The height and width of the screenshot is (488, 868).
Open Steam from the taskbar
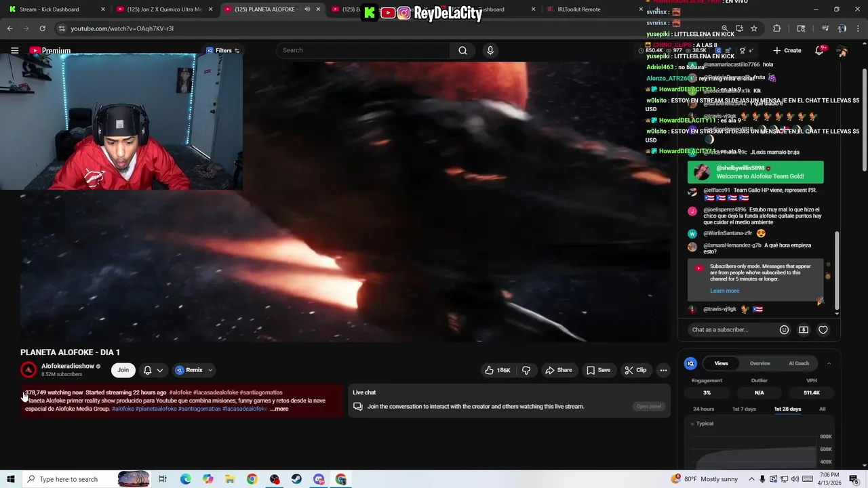click(x=296, y=479)
